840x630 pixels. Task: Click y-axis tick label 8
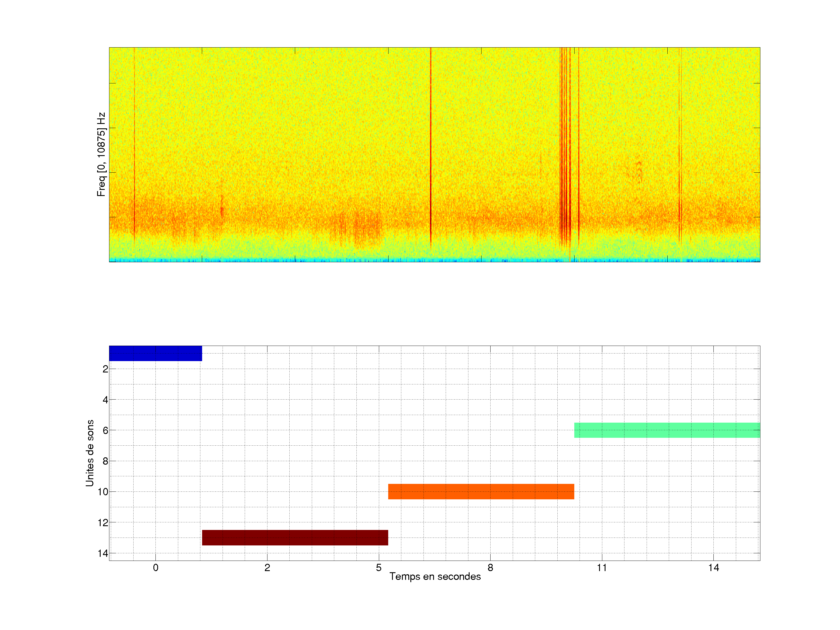pyautogui.click(x=105, y=461)
